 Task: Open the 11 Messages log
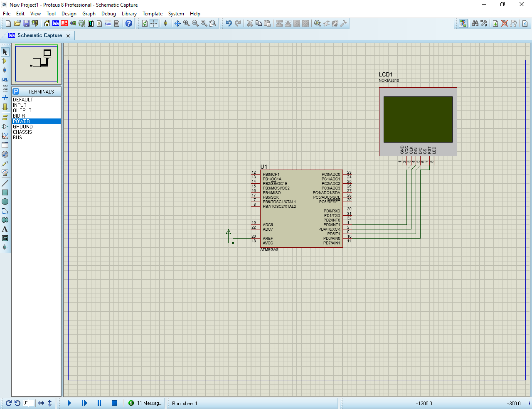coord(145,403)
